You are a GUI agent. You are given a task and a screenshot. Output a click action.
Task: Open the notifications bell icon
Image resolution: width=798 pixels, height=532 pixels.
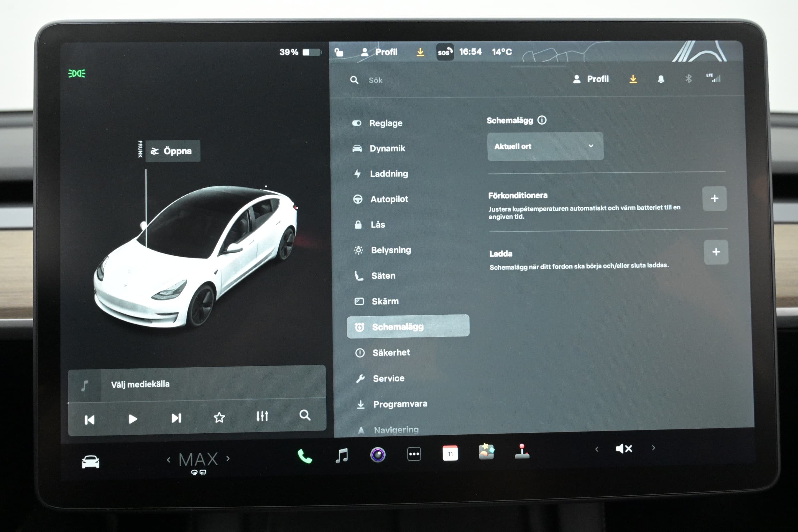point(661,79)
